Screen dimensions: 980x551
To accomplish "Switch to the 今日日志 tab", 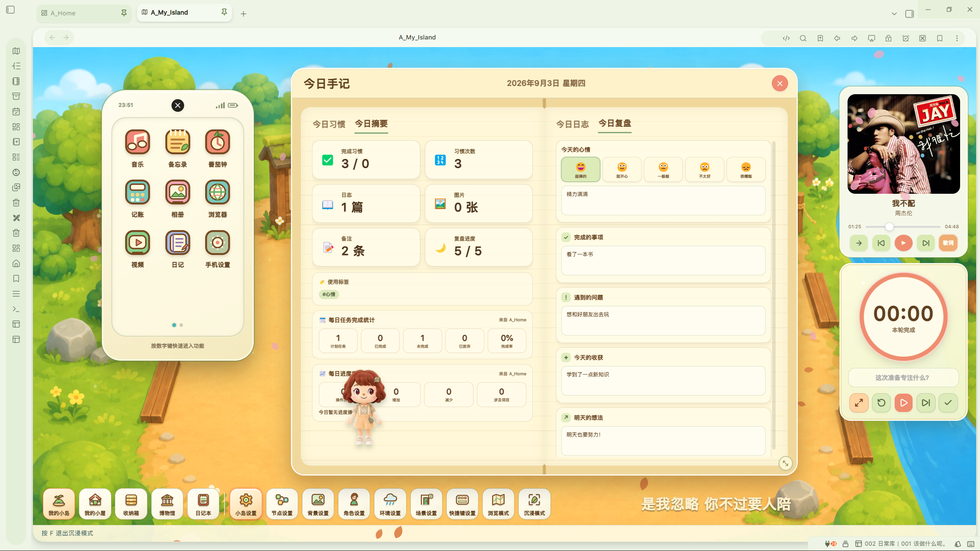I will point(573,124).
